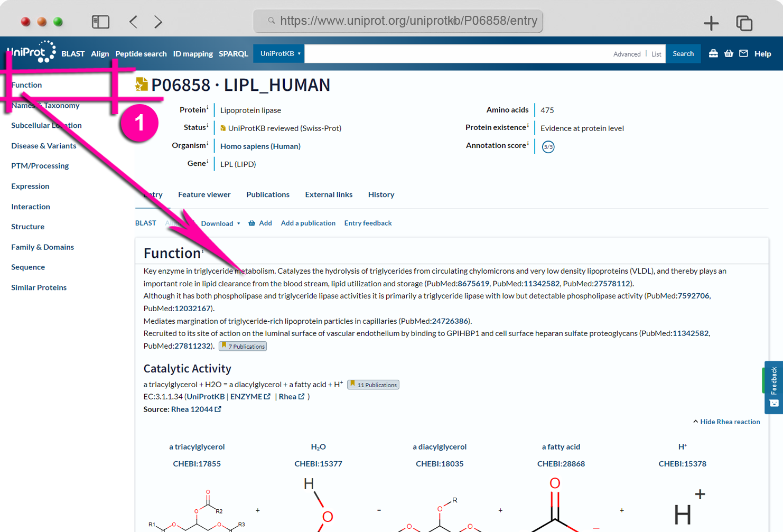783x532 pixels.
Task: Open the contact envelope icon
Action: tap(743, 53)
